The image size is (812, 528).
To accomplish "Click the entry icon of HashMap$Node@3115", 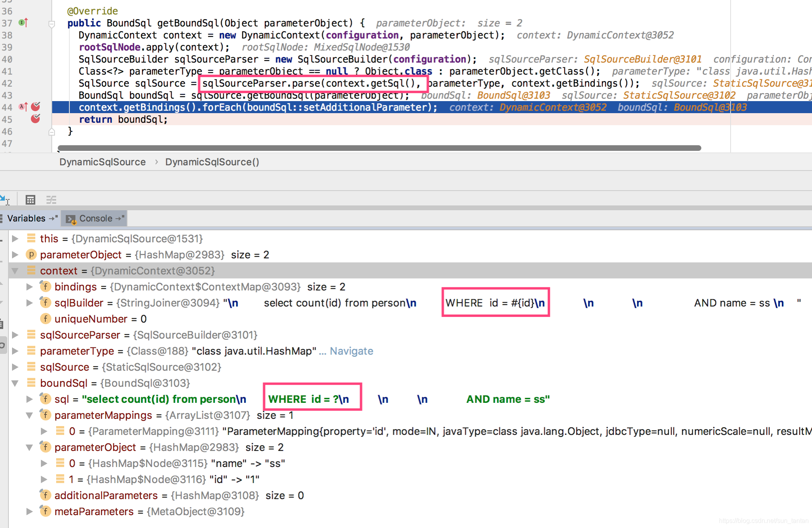I will pyautogui.click(x=60, y=463).
